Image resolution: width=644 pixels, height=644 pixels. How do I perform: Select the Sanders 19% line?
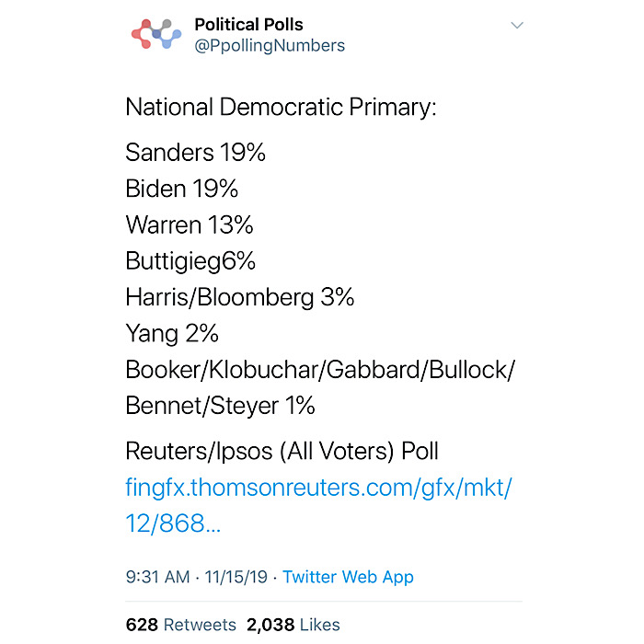(195, 153)
